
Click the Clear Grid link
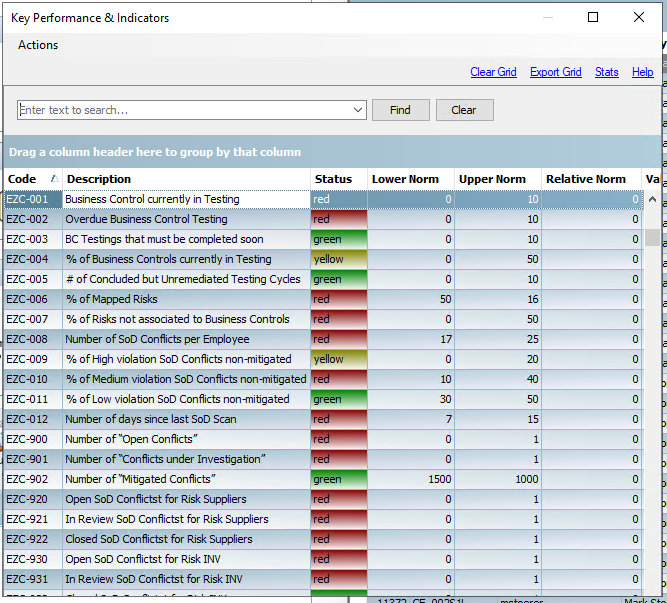(493, 72)
